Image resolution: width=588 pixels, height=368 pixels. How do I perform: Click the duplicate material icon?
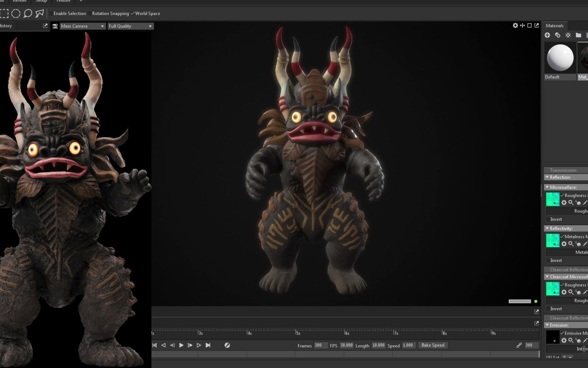pyautogui.click(x=557, y=35)
